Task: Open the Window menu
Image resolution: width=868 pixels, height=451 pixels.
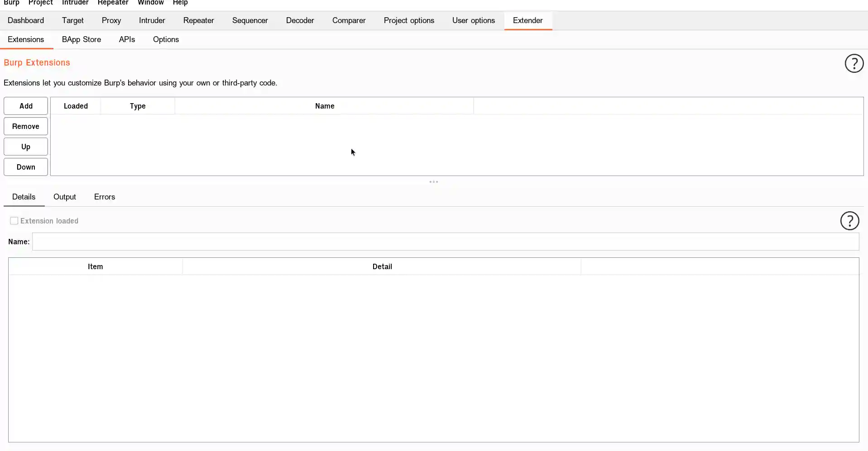Action: pyautogui.click(x=151, y=3)
